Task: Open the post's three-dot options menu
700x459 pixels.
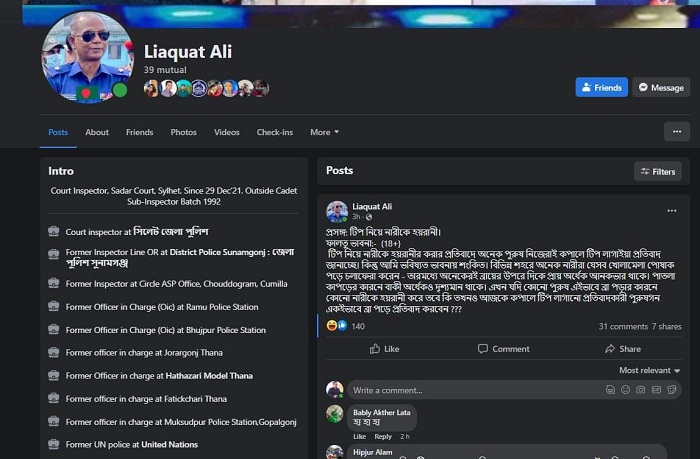Action: click(671, 211)
